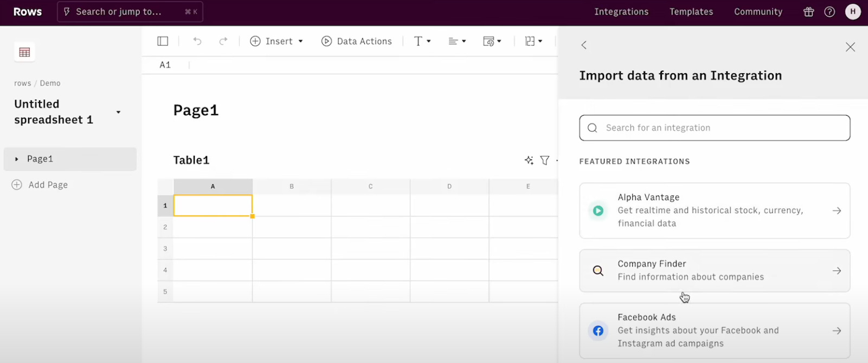Screen dimensions: 868x363
Task: Select row 5 header
Action: click(x=165, y=291)
